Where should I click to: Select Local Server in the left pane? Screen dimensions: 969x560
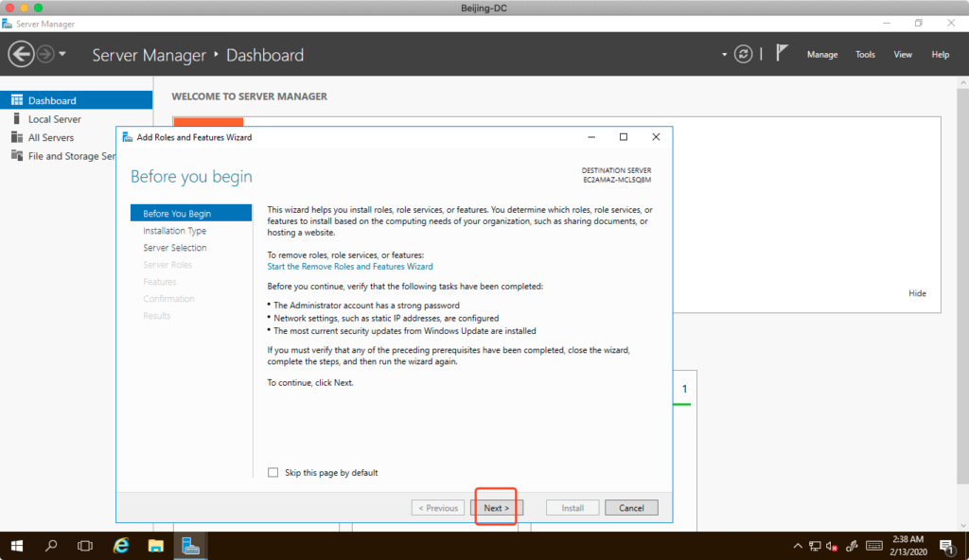(x=54, y=119)
